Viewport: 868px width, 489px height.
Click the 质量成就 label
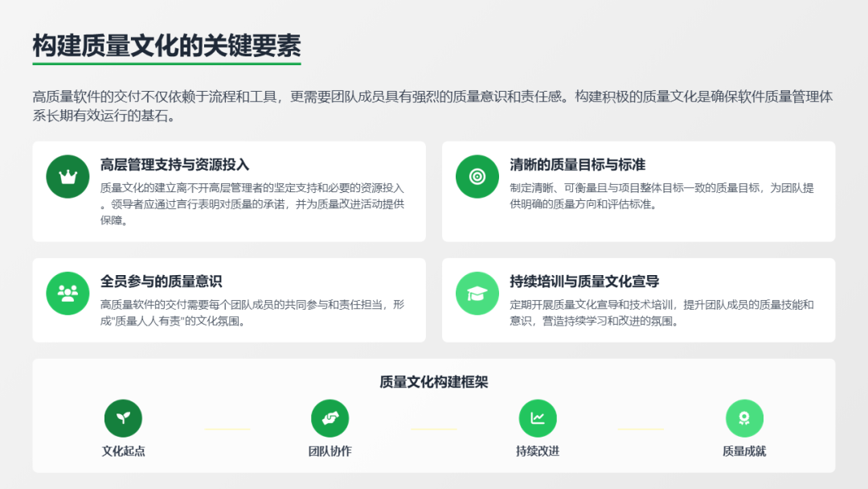(x=744, y=451)
